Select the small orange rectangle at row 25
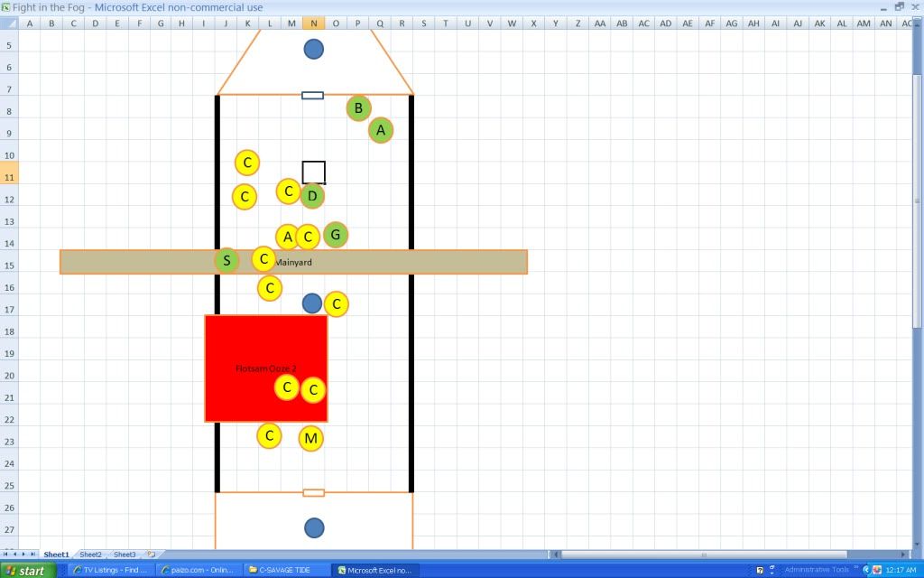 313,493
